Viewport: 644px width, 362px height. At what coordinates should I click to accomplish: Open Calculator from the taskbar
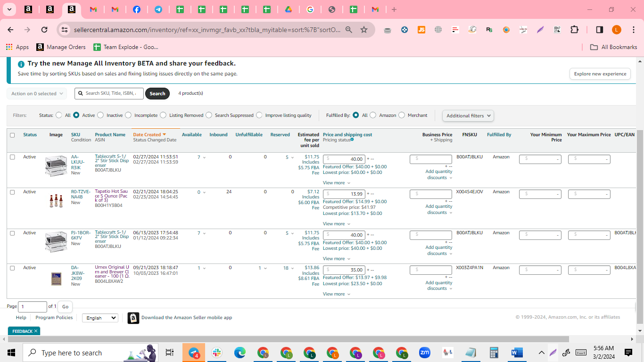(494, 353)
